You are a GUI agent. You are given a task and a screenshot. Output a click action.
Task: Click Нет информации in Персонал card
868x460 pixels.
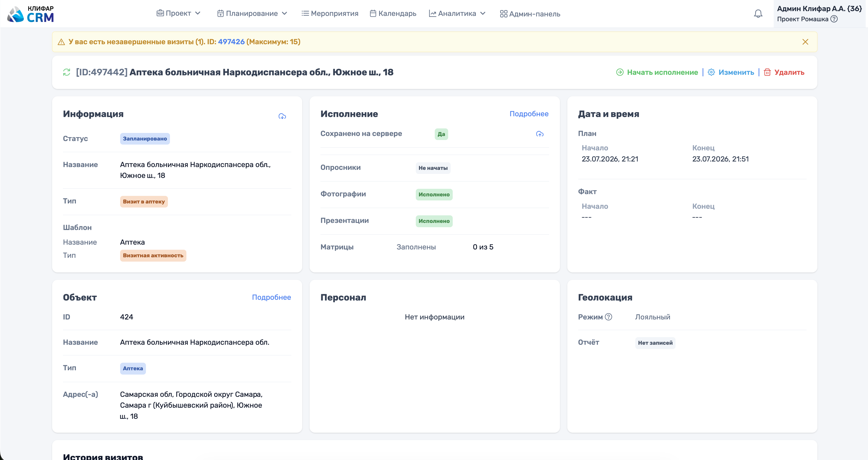coord(435,317)
